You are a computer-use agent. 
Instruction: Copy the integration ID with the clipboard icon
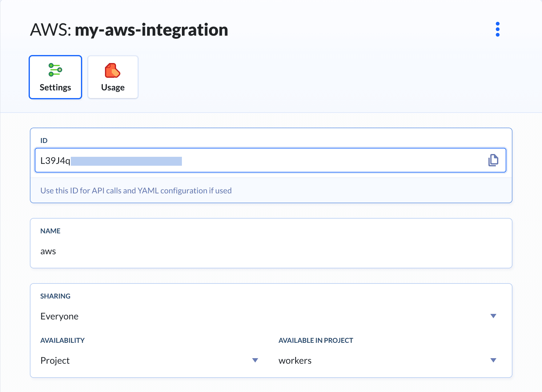(493, 160)
